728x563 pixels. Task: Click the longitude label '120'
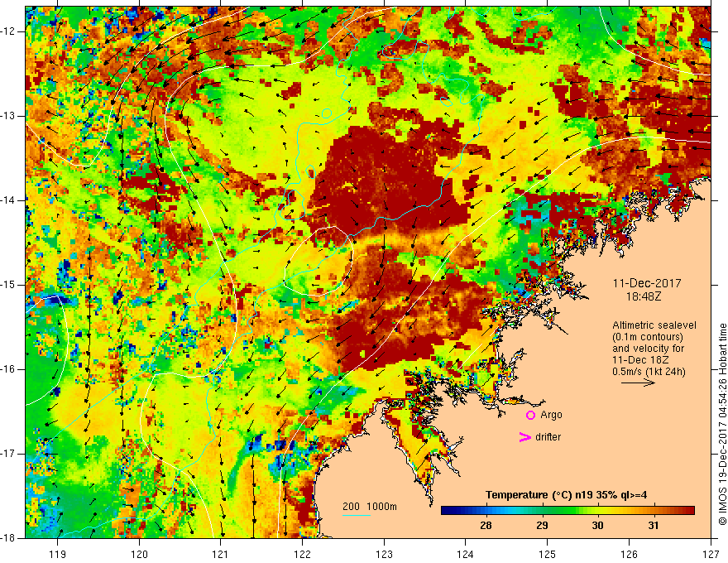coord(139,554)
